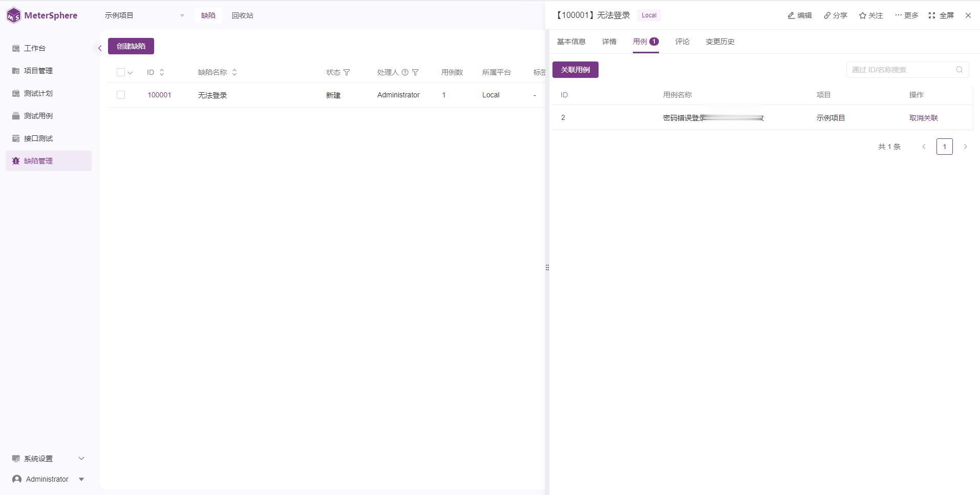Open the Administrator user dropdown arrow
Image resolution: width=980 pixels, height=495 pixels.
(81, 479)
